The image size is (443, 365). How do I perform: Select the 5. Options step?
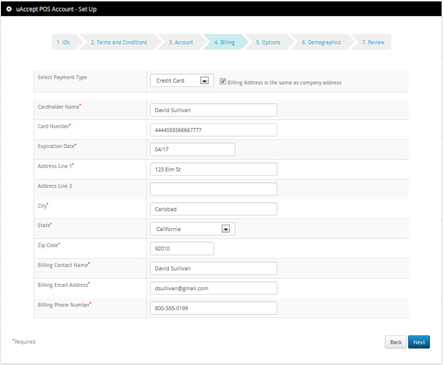(268, 42)
